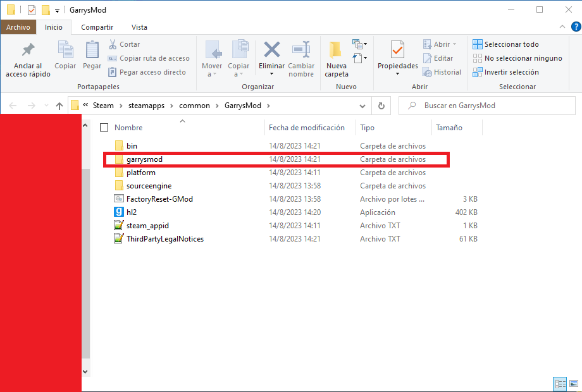Open the Archivo menu tab
Viewport: 582px width, 392px height.
[18, 27]
